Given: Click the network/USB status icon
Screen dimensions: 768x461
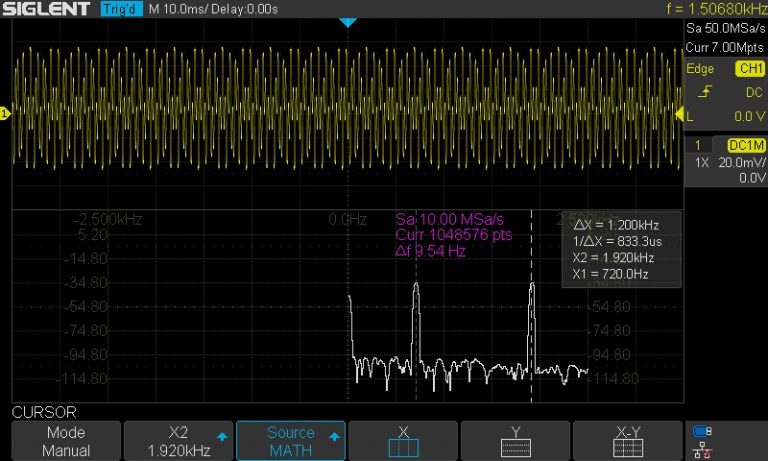Looking at the screenshot, I should (x=701, y=441).
